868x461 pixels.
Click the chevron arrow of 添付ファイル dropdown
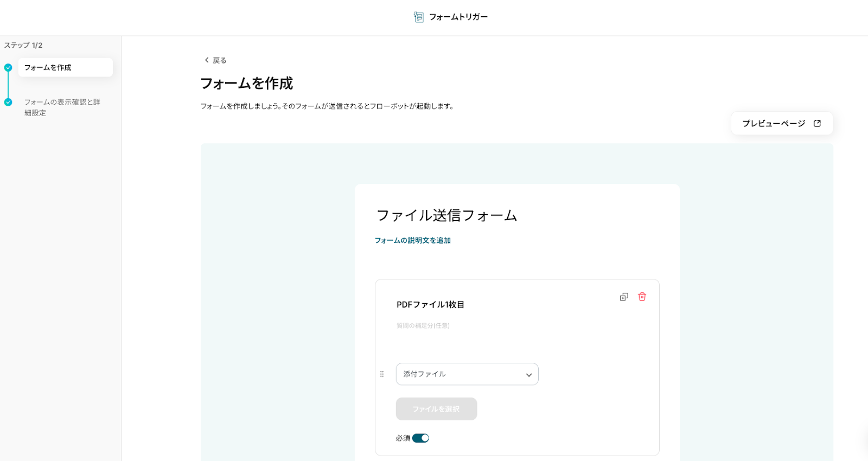529,375
